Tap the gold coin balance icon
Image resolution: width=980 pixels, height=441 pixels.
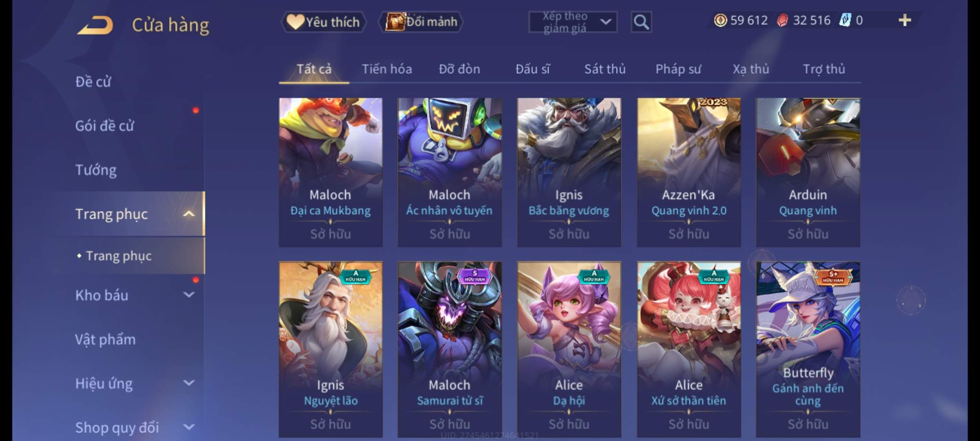click(x=720, y=20)
